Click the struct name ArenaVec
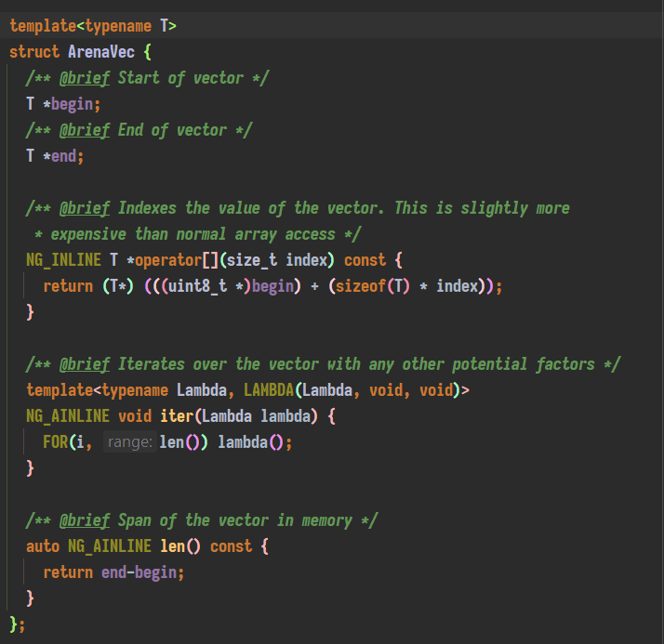The image size is (664, 644). pyautogui.click(x=101, y=52)
